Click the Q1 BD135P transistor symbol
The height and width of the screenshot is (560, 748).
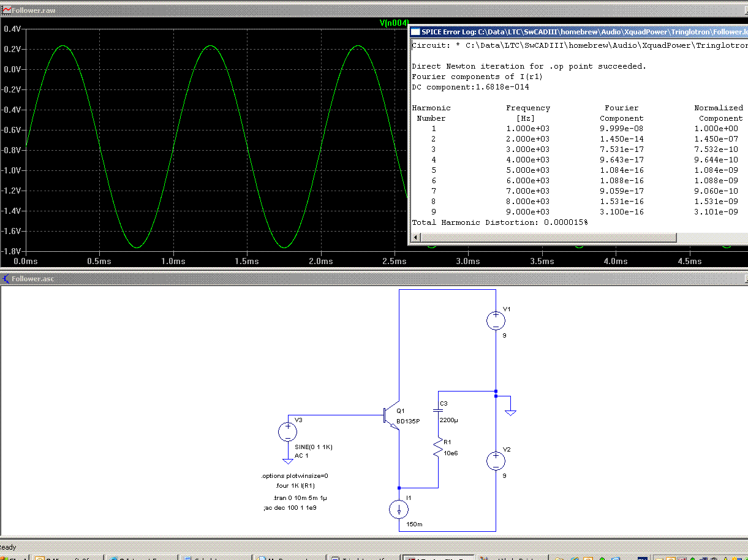[x=390, y=417]
